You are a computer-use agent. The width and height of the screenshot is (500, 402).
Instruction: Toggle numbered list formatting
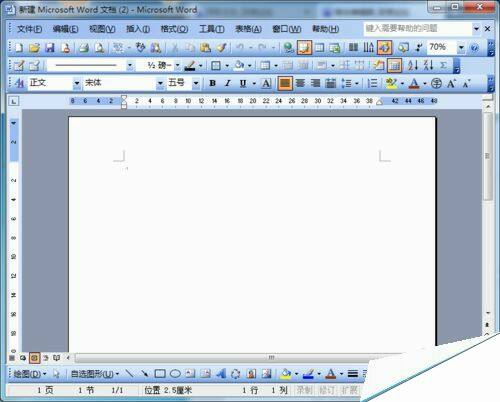point(372,83)
